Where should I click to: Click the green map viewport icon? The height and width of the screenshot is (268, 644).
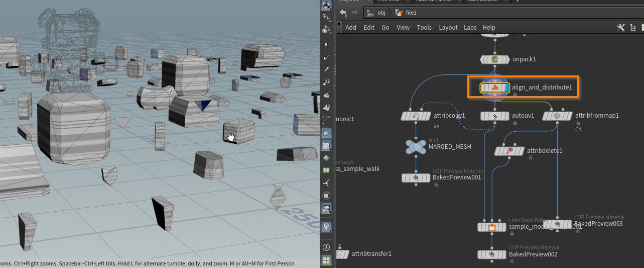pos(326,170)
